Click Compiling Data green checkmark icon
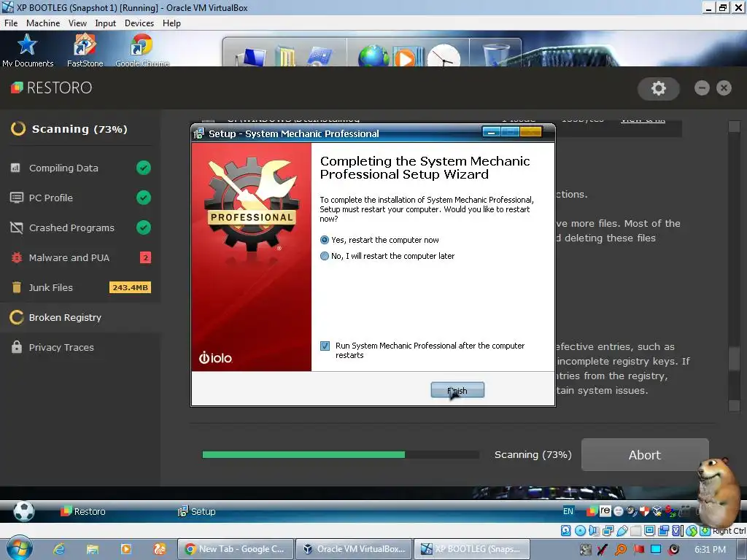Image resolution: width=747 pixels, height=560 pixels. click(144, 168)
